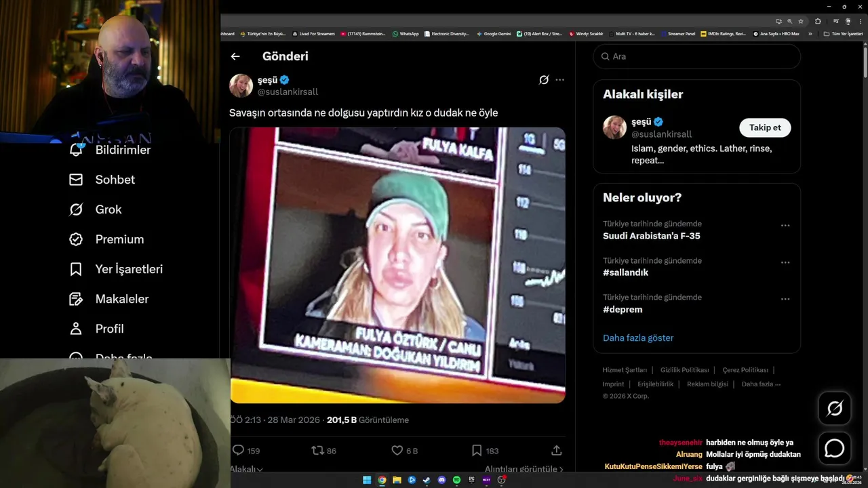Screen dimensions: 868x488
Task: Open Grok from the sidebar
Action: (x=95, y=209)
